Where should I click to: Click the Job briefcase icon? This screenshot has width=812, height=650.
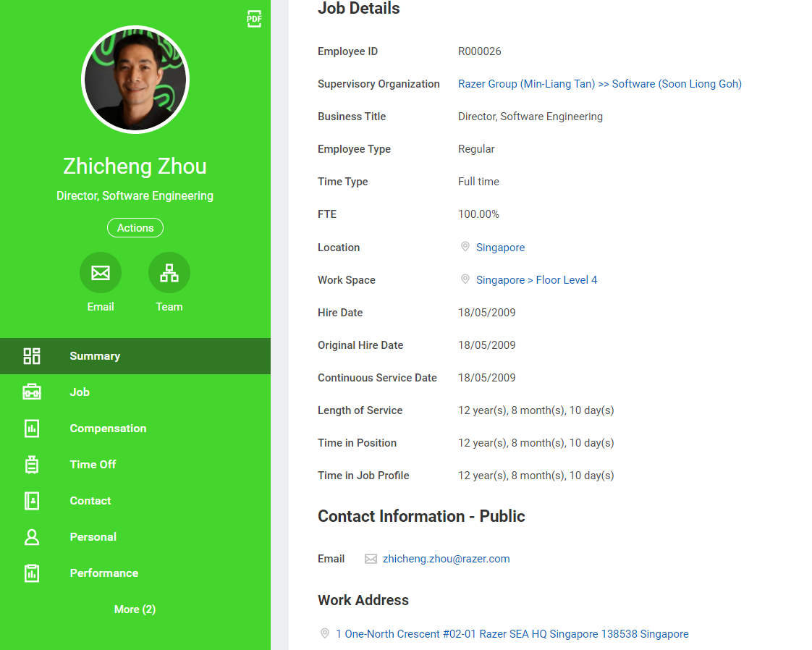click(x=32, y=392)
